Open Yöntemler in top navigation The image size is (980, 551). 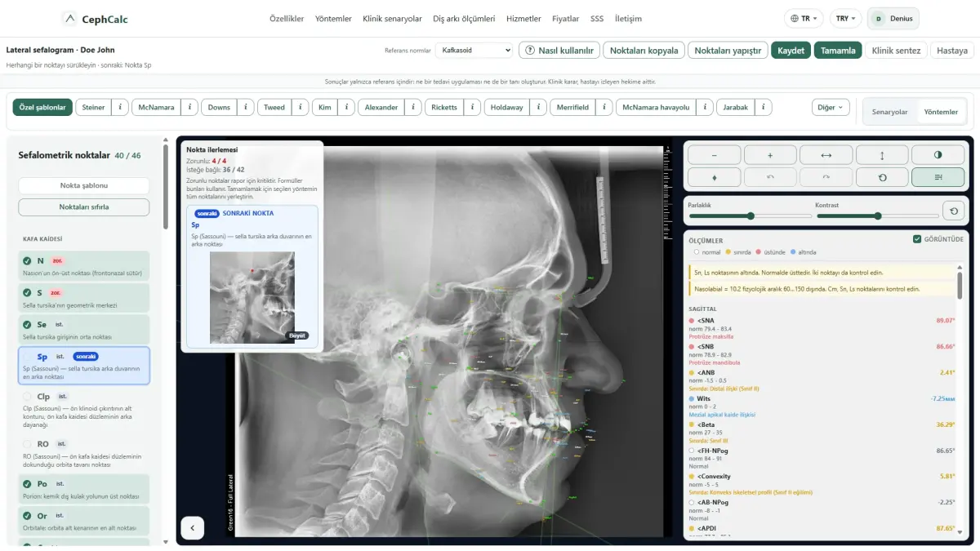[333, 19]
